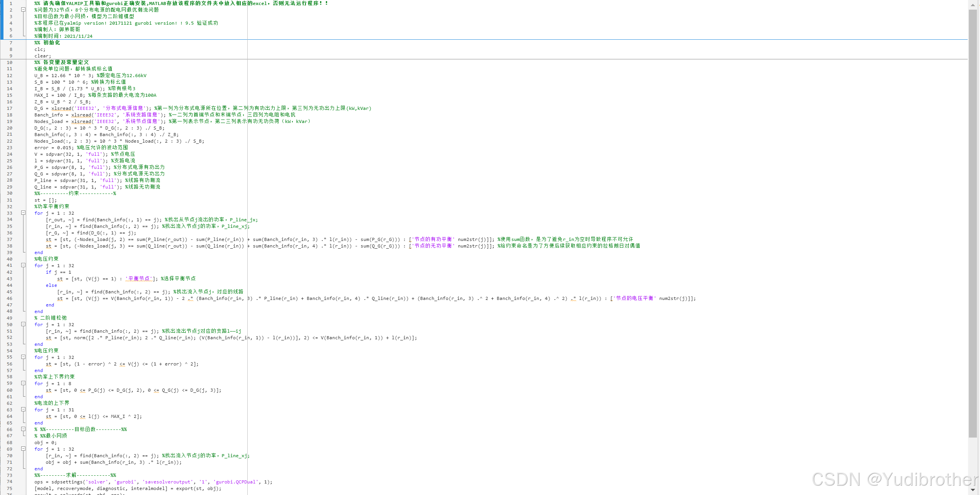This screenshot has height=495, width=980.
Task: Collapse the objective for loop at line 69
Action: [23, 449]
